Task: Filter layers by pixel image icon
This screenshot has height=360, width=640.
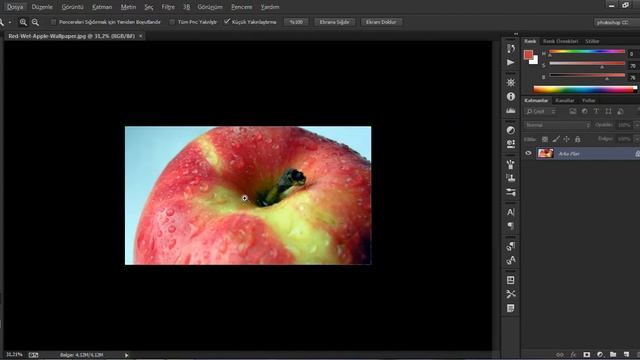Action: 573,111
